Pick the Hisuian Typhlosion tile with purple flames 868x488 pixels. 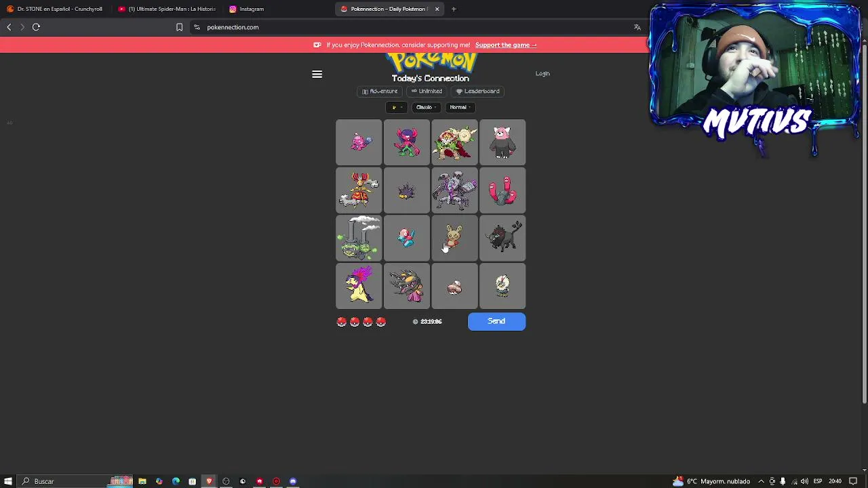click(x=359, y=286)
